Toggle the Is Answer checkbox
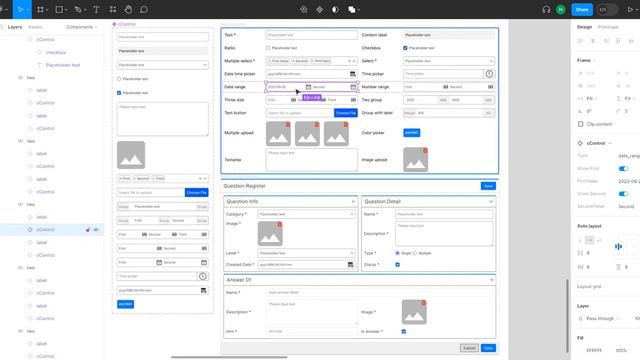640x360 pixels. [404, 332]
